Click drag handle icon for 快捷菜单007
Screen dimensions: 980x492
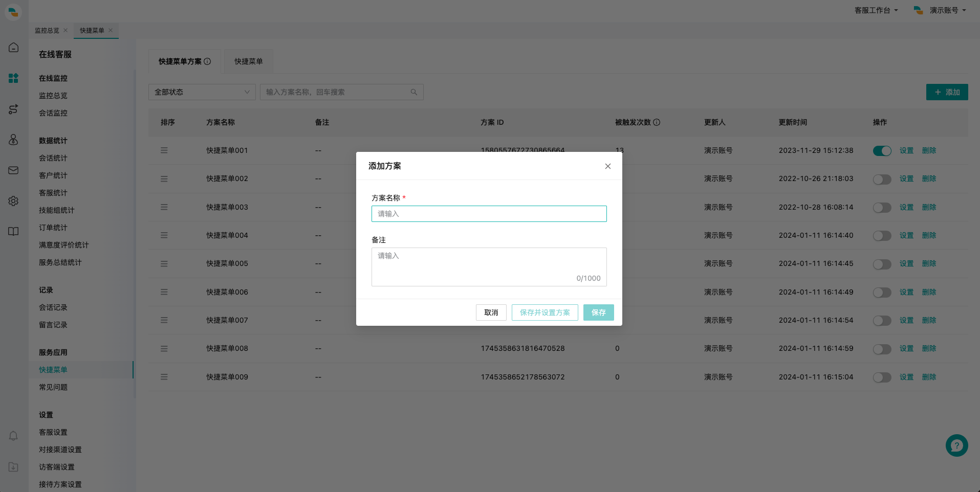[164, 320]
